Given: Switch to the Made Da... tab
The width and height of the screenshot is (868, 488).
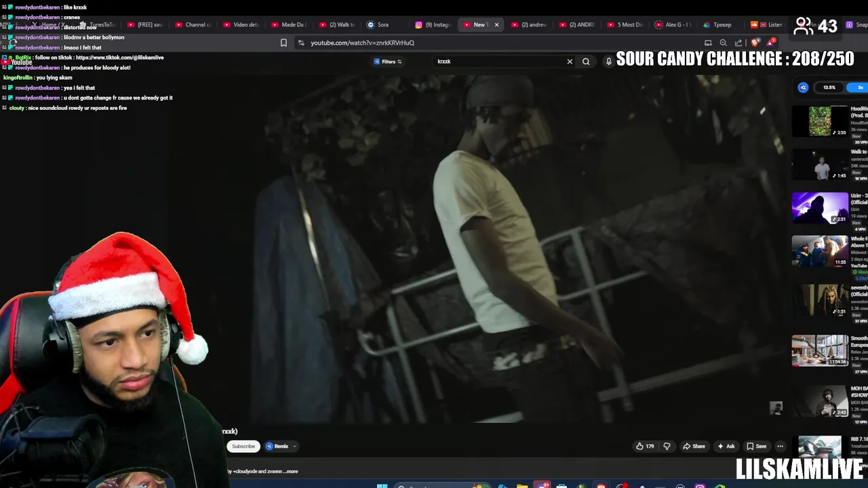Looking at the screenshot, I should pos(288,25).
